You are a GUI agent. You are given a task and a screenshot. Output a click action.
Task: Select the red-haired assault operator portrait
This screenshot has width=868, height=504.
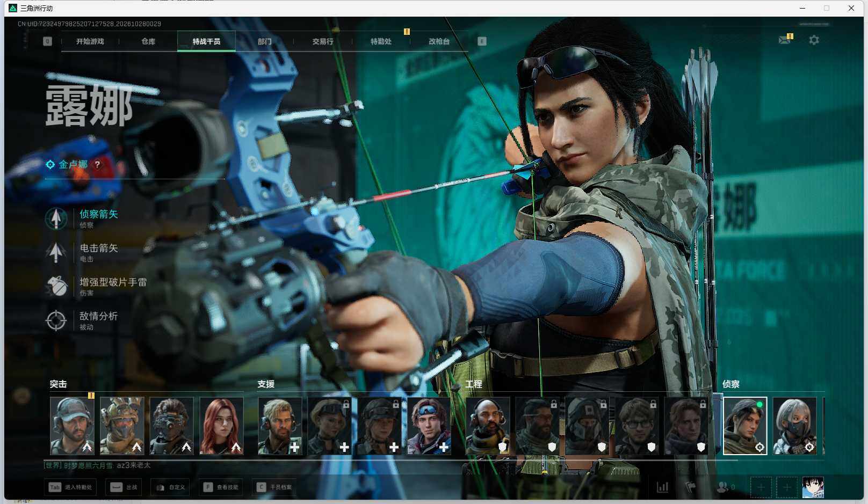pos(221,426)
